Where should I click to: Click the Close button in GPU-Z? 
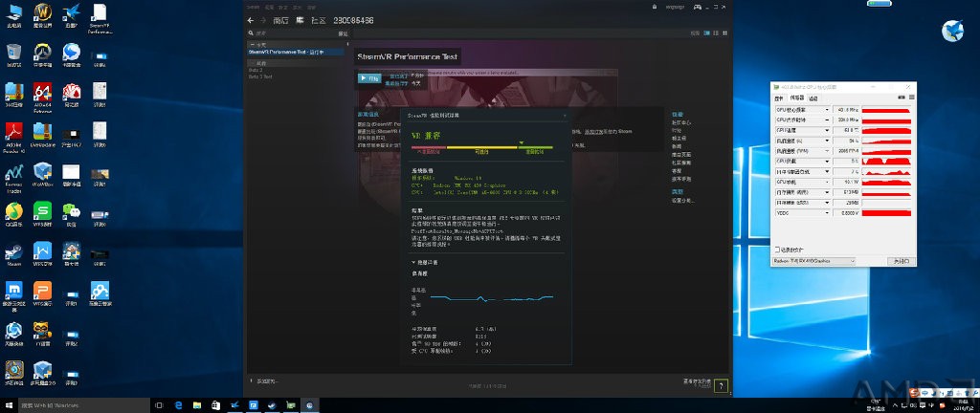pyautogui.click(x=901, y=261)
